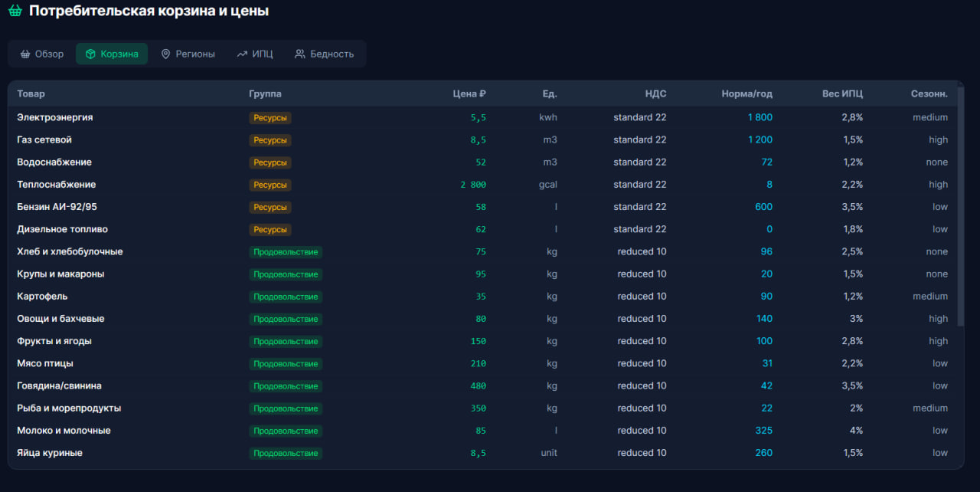
Task: Click norm value 325 for Молоко и молочные
Action: pyautogui.click(x=764, y=431)
